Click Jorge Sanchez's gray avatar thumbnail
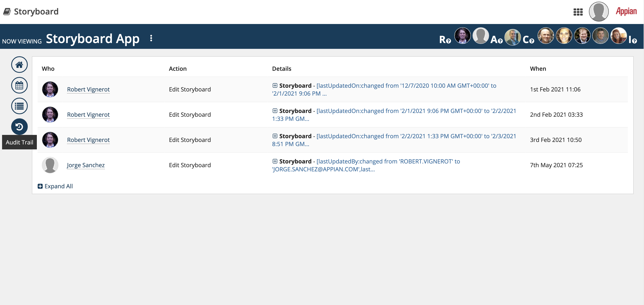This screenshot has width=644, height=305. pos(50,165)
